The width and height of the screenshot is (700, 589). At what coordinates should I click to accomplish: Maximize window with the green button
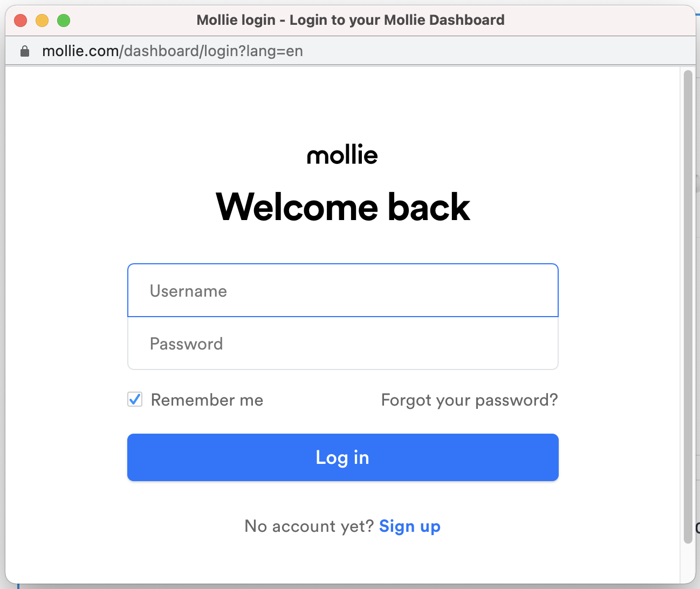(64, 20)
